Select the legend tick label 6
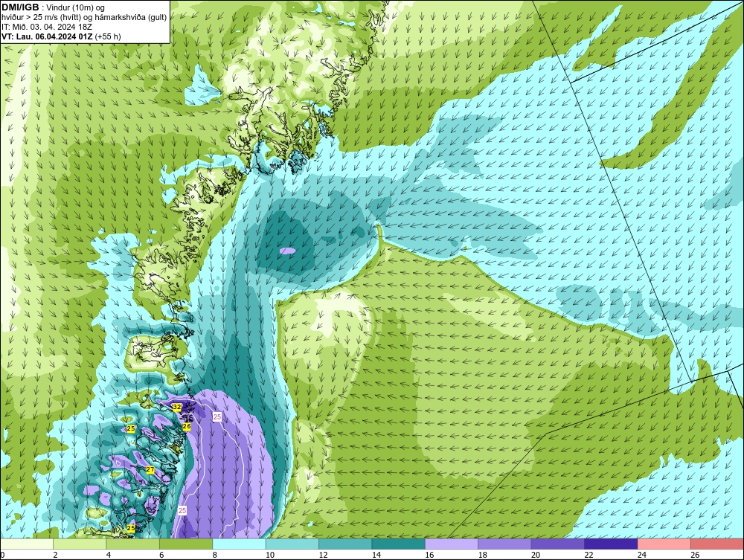This screenshot has width=744, height=560. (161, 555)
